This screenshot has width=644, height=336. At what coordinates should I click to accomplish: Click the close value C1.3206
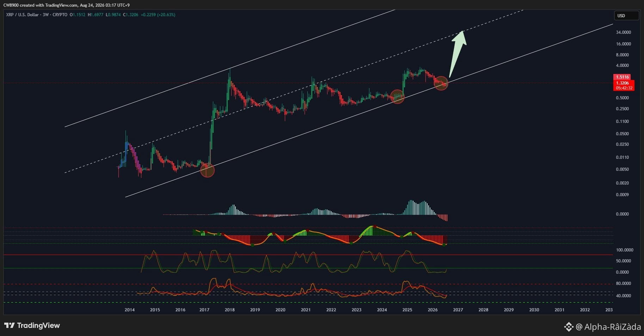tap(130, 15)
